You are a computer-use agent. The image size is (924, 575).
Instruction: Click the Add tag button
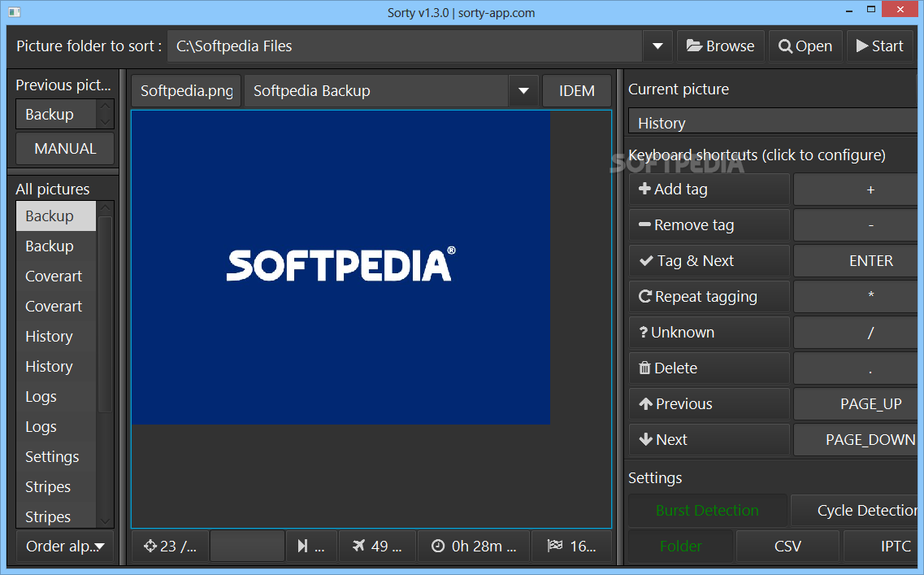pyautogui.click(x=709, y=189)
